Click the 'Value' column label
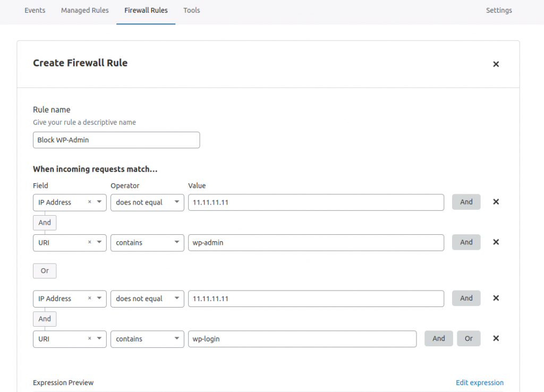 pyautogui.click(x=197, y=185)
